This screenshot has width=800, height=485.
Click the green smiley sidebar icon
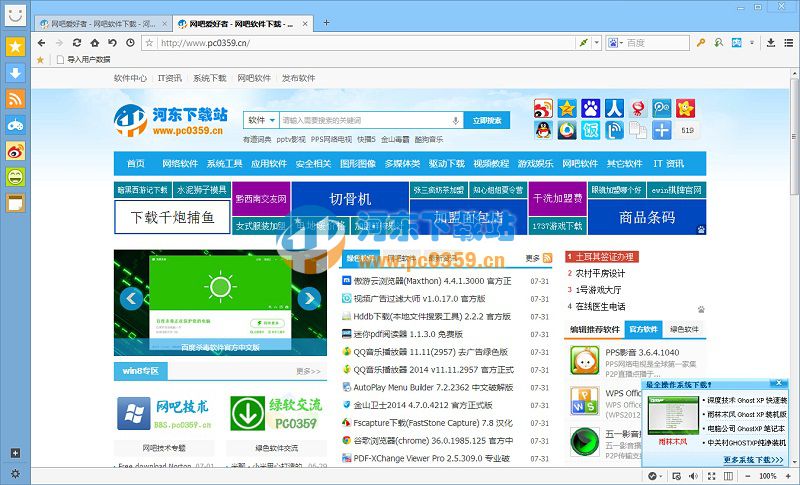[x=15, y=177]
